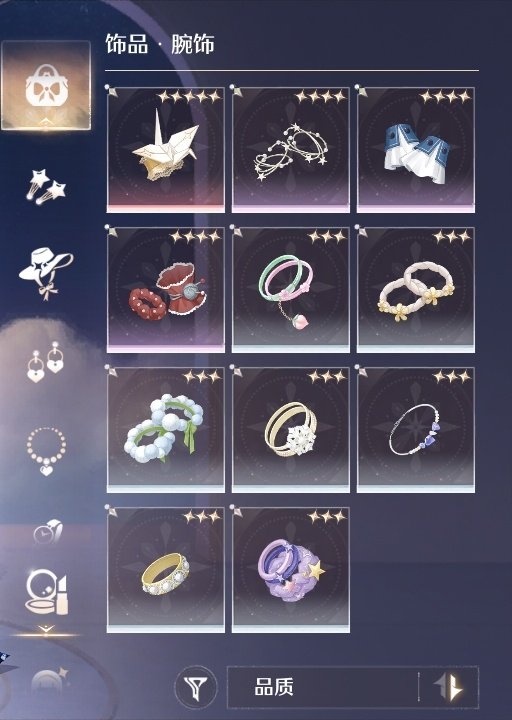
Task: Open the makeup compact and lipstick category
Action: tap(46, 592)
